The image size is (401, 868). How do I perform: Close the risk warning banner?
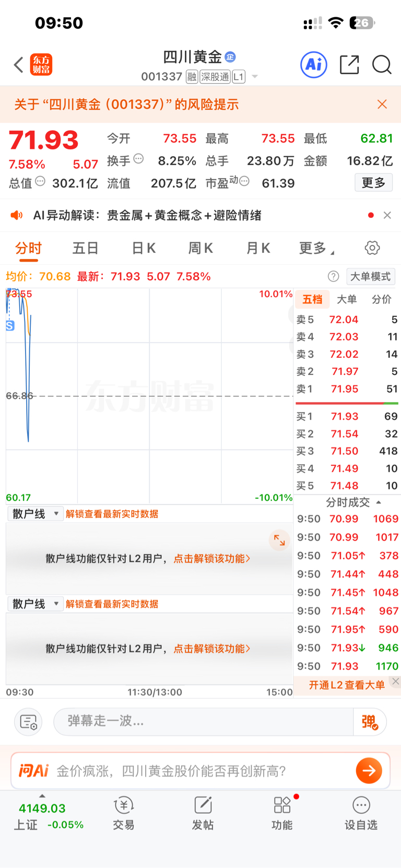[382, 104]
